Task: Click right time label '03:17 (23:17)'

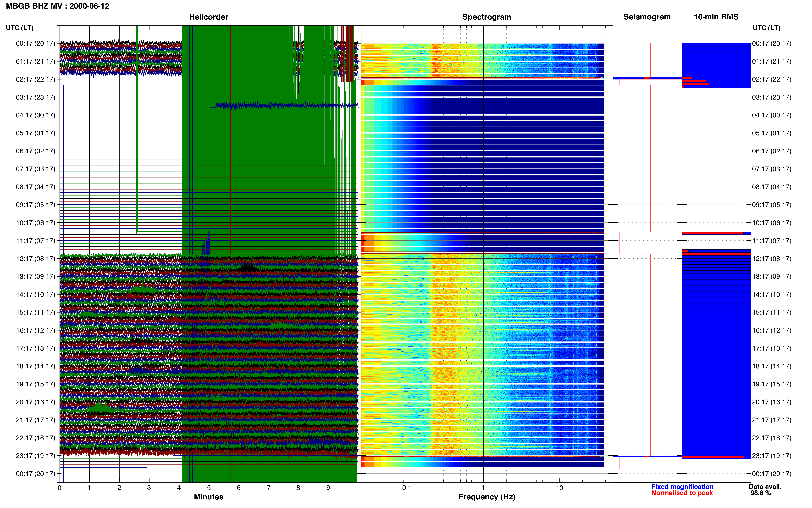Action: (772, 97)
